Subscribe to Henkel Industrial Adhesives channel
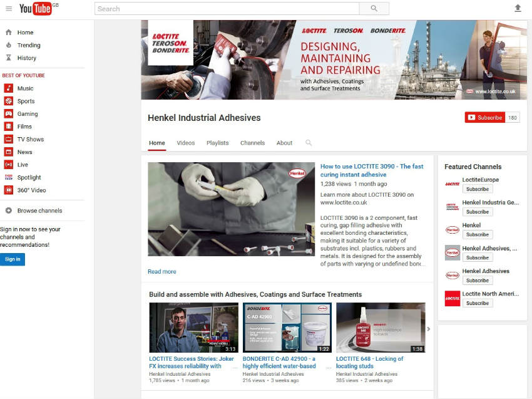 point(485,117)
